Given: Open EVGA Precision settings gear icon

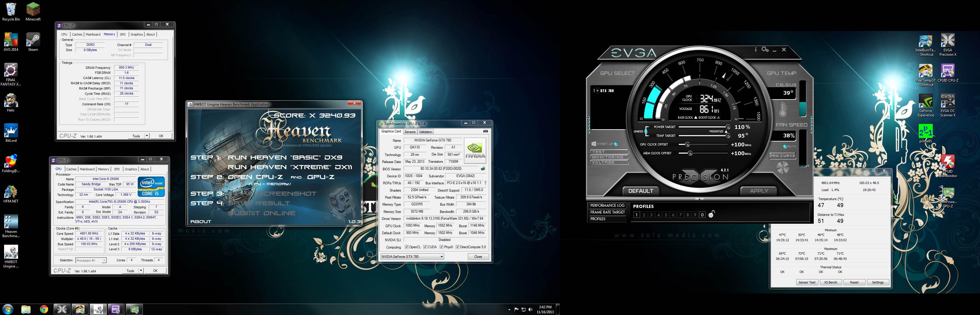Looking at the screenshot, I should 765,50.
